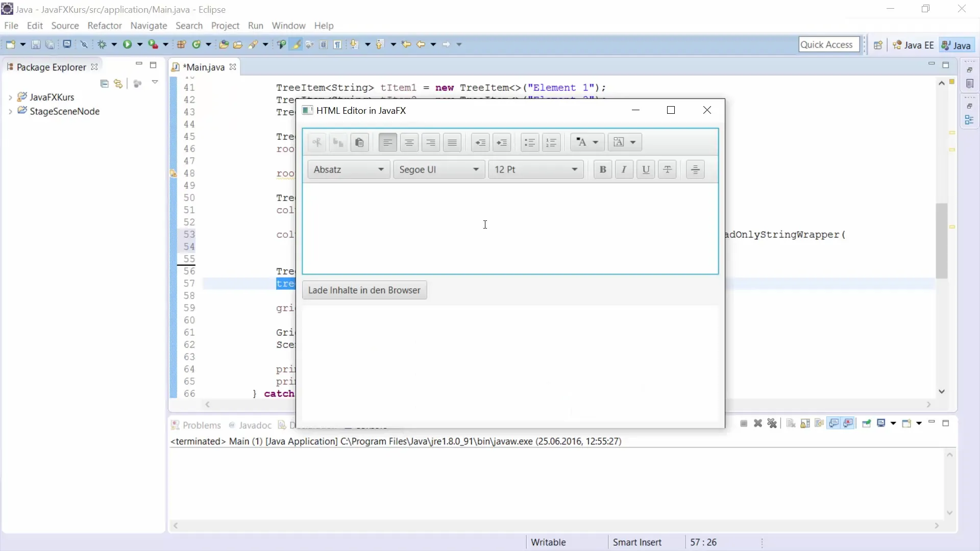
Task: Click the Scroll Lock icon in Console
Action: coord(805,423)
